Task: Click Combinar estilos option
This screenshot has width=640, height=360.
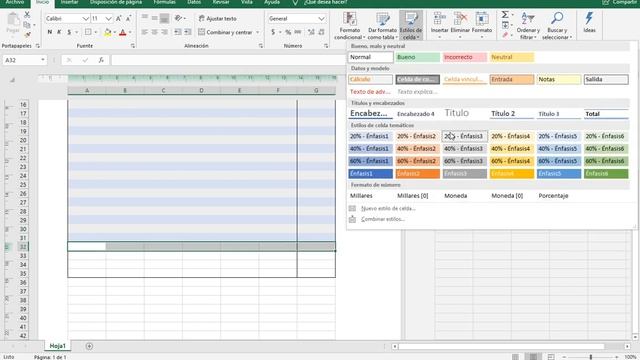Action: [383, 219]
